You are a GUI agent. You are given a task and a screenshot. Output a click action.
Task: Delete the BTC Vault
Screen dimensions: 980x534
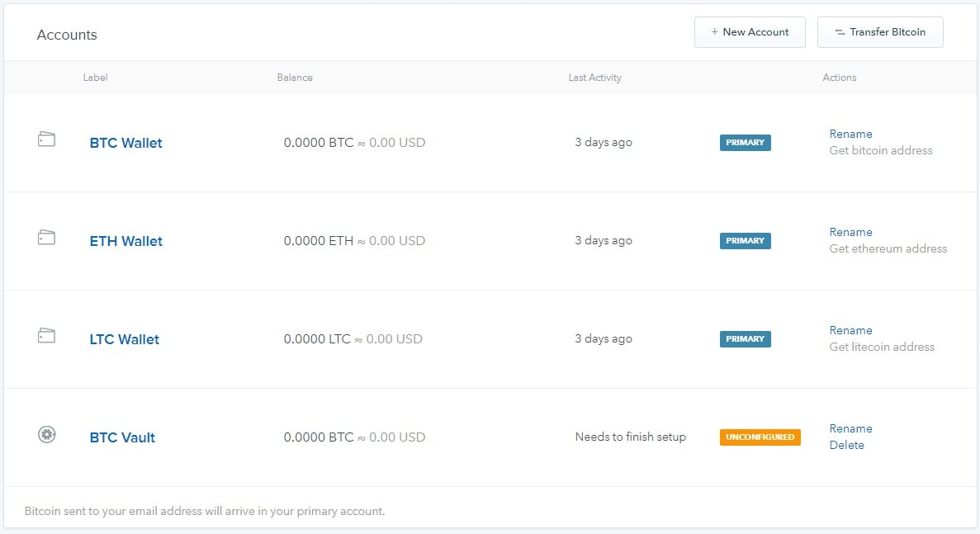847,445
